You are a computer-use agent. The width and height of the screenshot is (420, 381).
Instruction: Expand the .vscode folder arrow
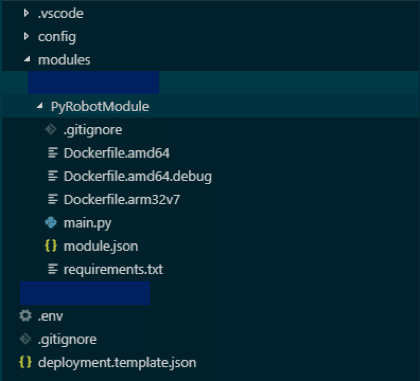[26, 13]
